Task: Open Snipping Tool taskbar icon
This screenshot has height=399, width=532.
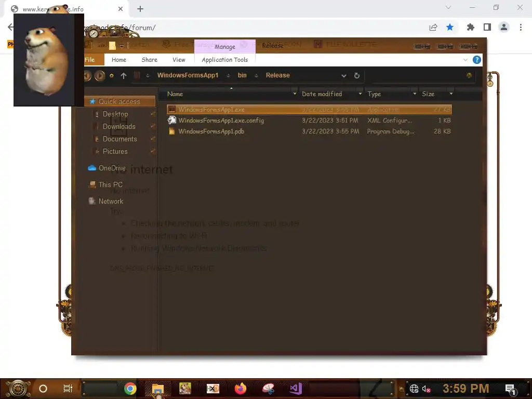Action: click(x=269, y=389)
